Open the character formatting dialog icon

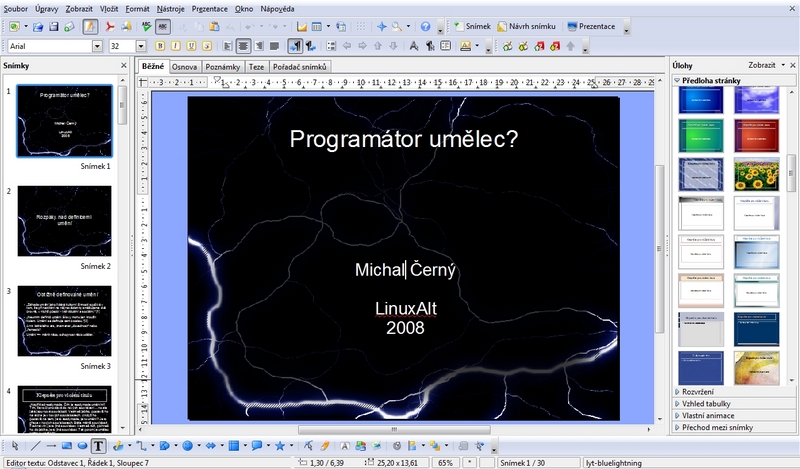pos(414,46)
